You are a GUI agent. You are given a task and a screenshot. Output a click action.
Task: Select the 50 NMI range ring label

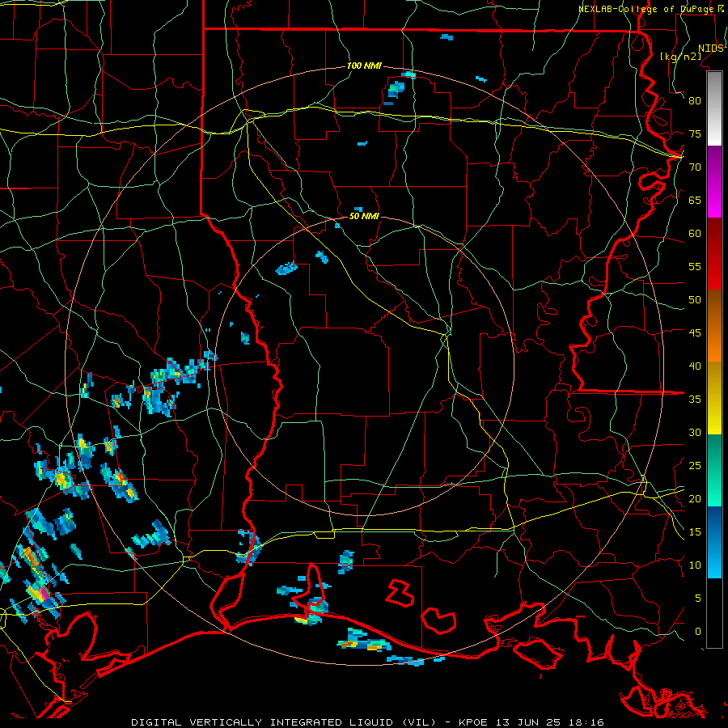(364, 216)
